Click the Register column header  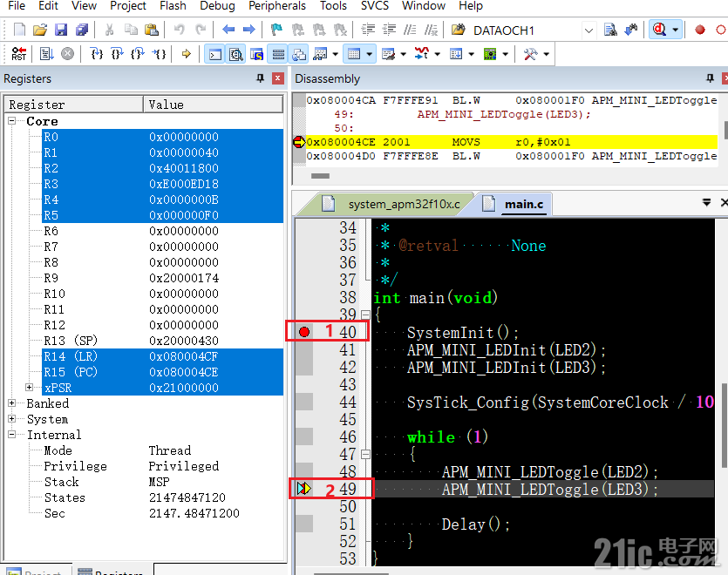74,105
